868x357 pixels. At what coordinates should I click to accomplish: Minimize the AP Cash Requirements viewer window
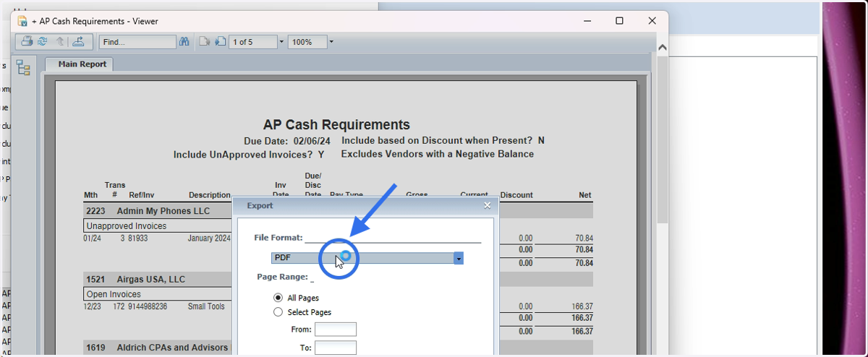586,21
